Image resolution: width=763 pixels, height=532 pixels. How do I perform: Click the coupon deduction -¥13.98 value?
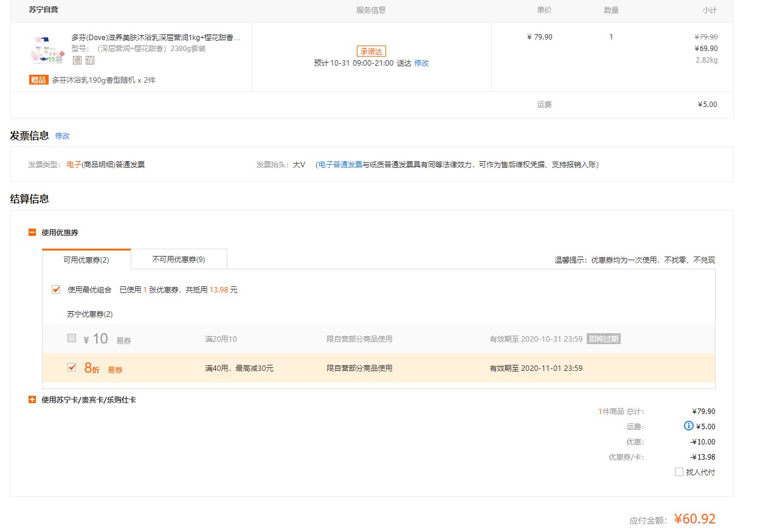[x=703, y=457]
